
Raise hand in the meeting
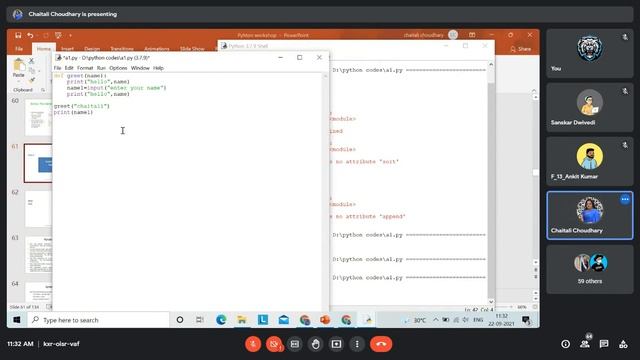[316, 344]
